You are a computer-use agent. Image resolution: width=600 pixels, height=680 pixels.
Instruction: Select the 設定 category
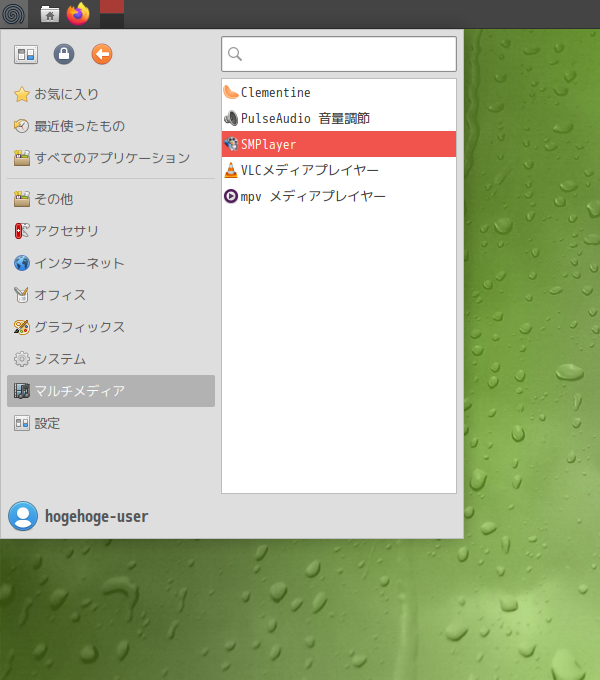[x=111, y=423]
